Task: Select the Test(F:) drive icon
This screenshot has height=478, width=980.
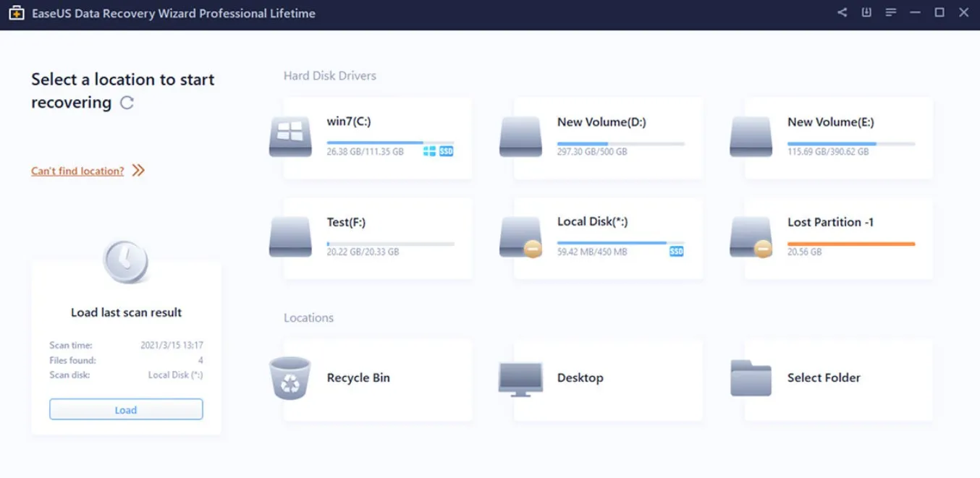Action: click(290, 236)
